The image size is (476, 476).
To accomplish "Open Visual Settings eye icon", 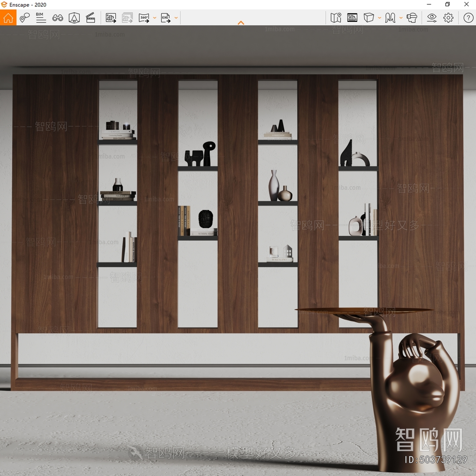I will pyautogui.click(x=432, y=18).
